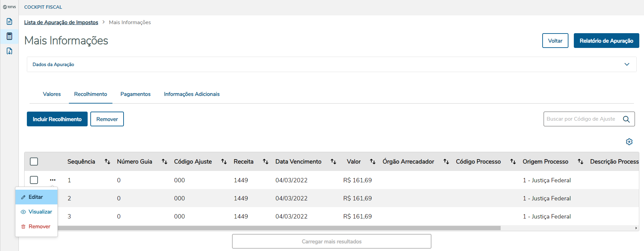Viewport: 644px width, 251px height.
Task: Sort by Data Vencimento column arrows
Action: (x=333, y=162)
